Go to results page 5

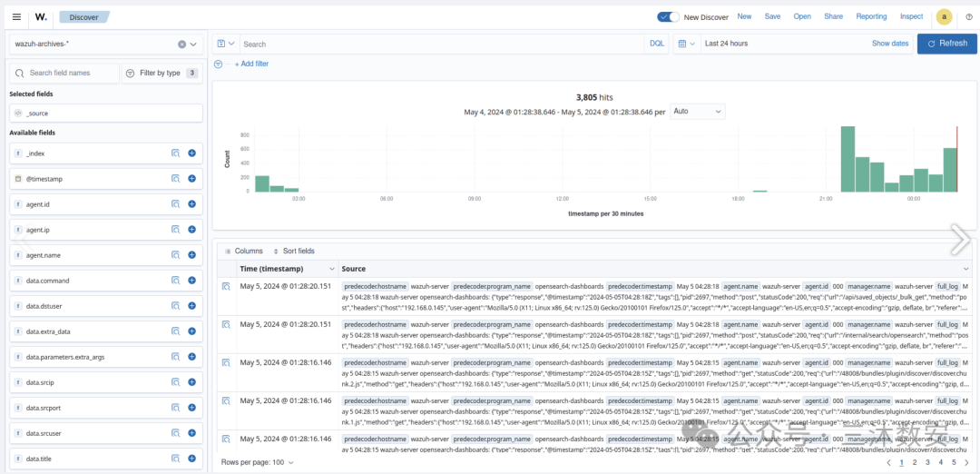tap(954, 463)
